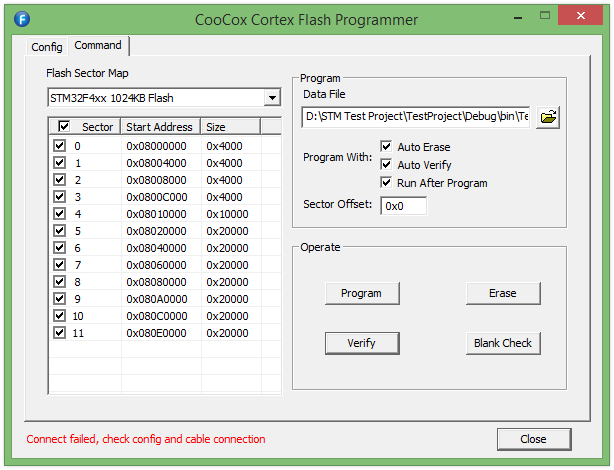Toggle sector 11 checkbox
This screenshot has height=470, width=614.
pos(60,333)
